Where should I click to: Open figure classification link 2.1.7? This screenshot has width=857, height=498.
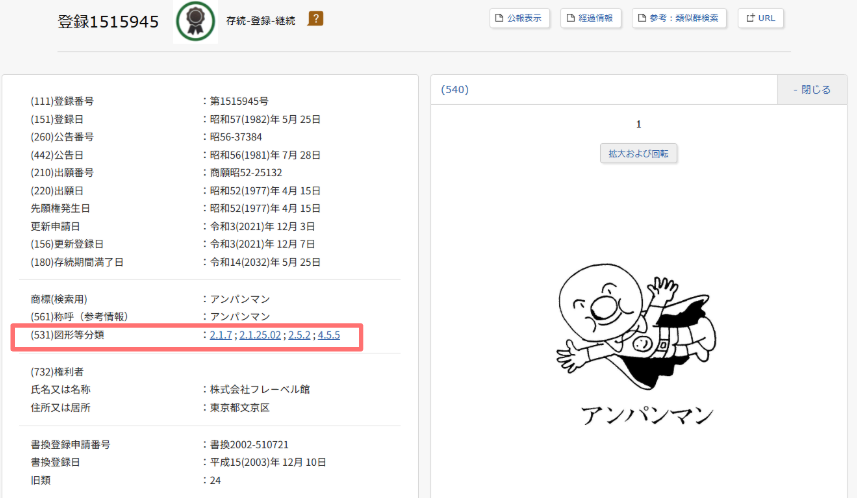221,335
